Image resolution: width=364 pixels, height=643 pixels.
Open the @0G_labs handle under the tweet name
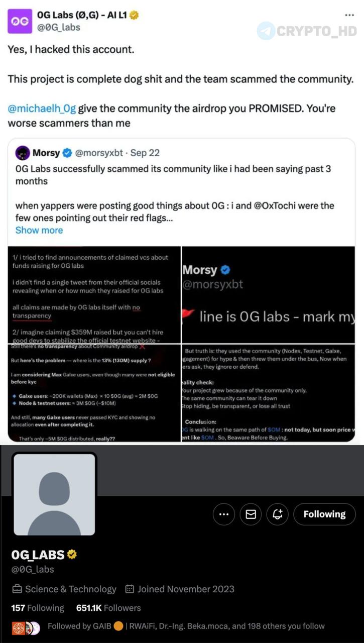coord(59,27)
